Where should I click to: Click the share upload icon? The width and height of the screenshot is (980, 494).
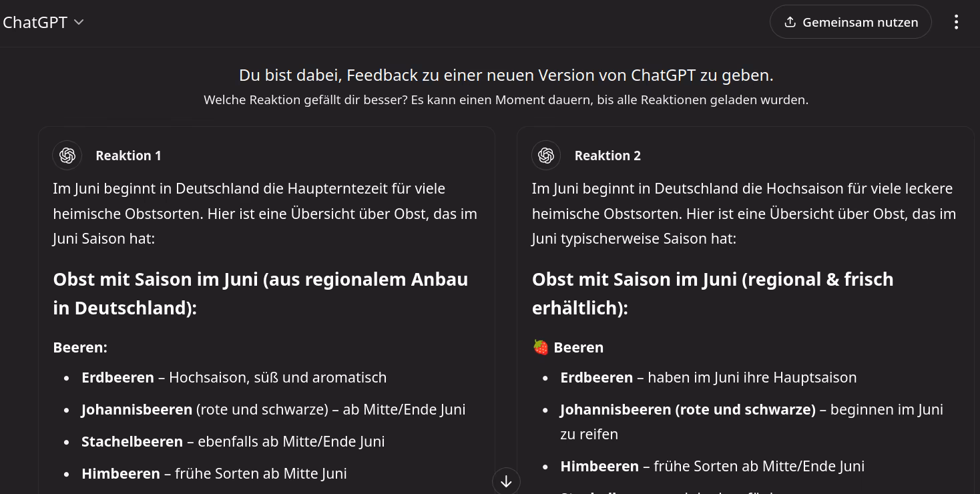point(790,22)
